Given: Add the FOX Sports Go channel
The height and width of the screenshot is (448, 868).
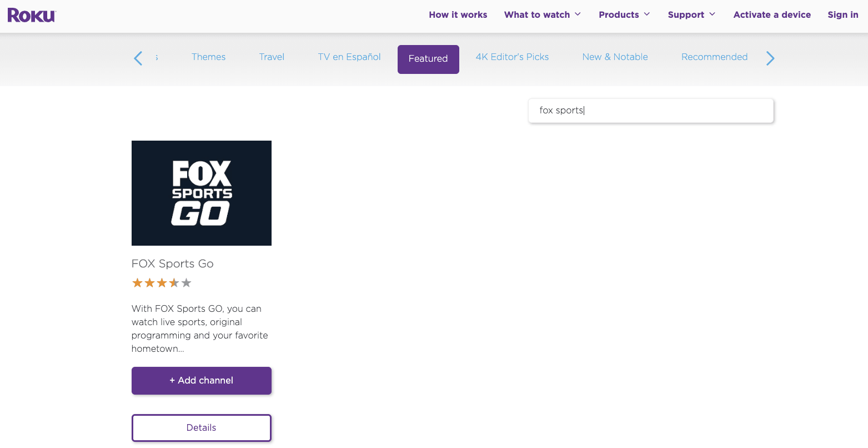Looking at the screenshot, I should point(202,381).
